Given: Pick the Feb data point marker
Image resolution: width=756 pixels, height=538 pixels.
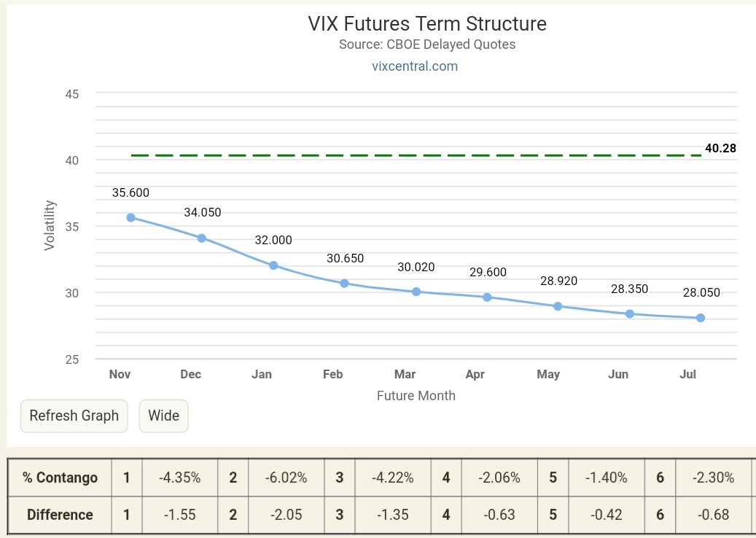Looking at the screenshot, I should 344,283.
